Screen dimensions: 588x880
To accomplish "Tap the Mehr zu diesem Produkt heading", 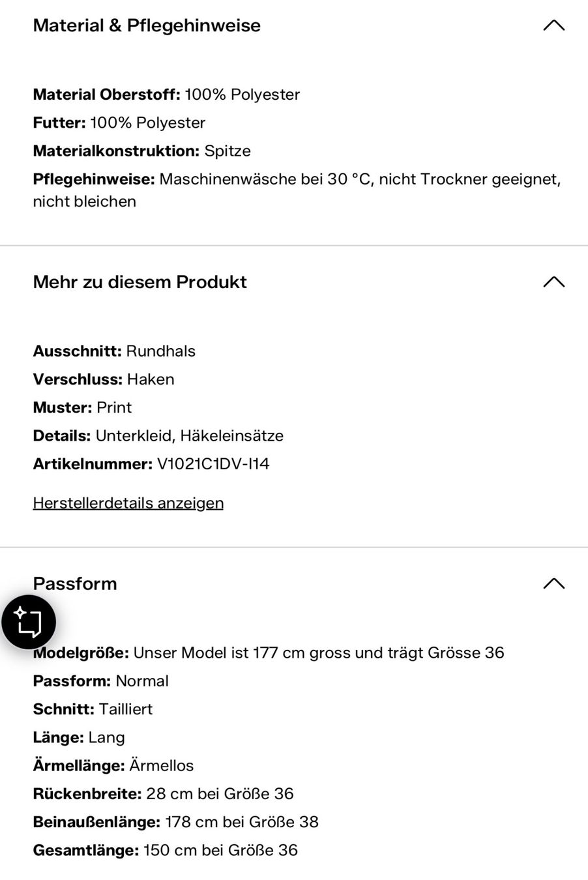I will [x=140, y=282].
